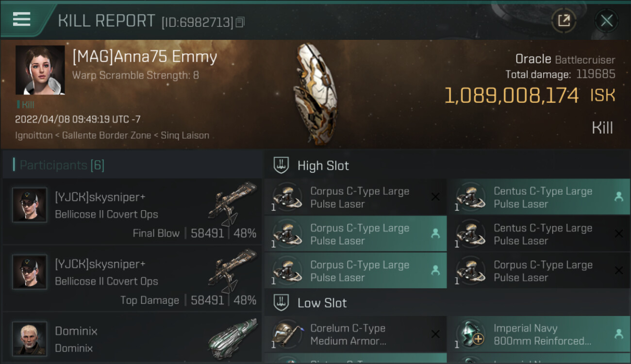Open Anna75 Emmy's character portrait

point(40,70)
